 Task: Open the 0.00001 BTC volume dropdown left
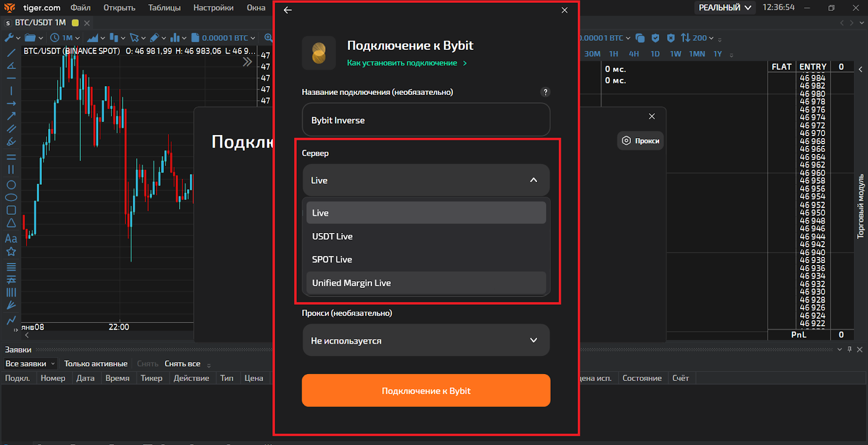[223, 38]
